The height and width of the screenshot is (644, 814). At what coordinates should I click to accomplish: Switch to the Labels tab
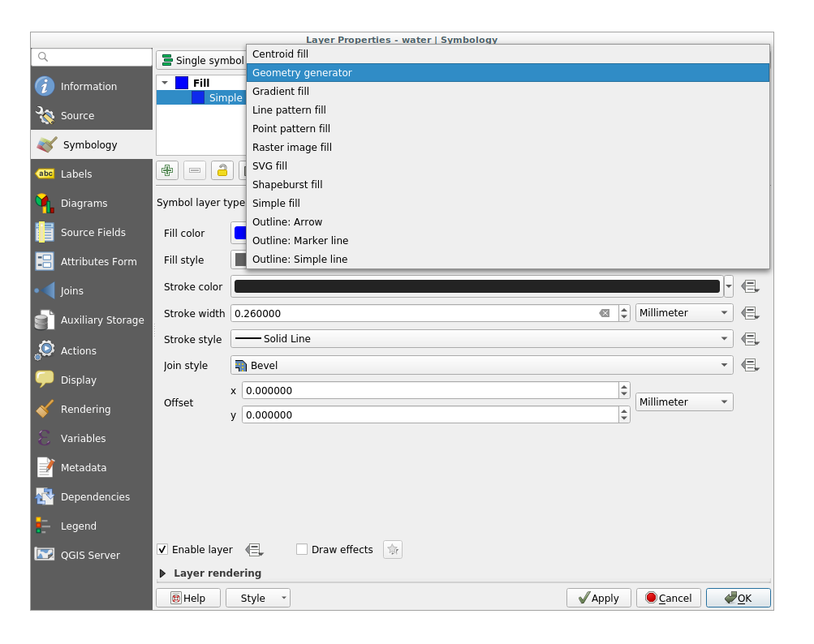tap(76, 174)
